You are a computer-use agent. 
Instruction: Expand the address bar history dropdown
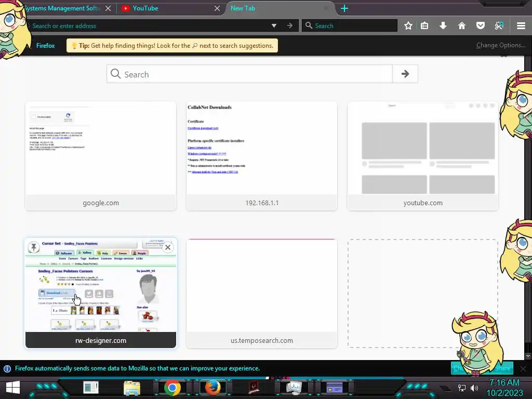click(x=274, y=26)
